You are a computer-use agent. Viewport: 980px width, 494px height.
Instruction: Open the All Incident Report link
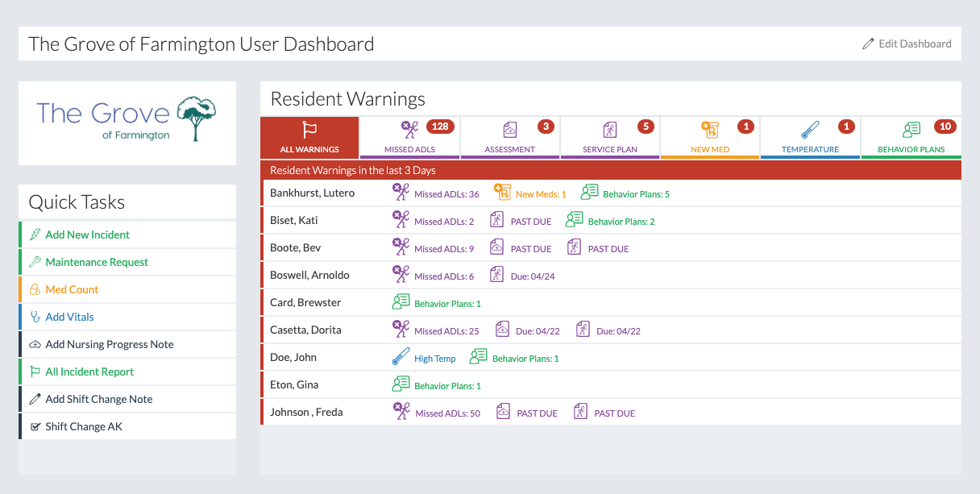point(89,372)
